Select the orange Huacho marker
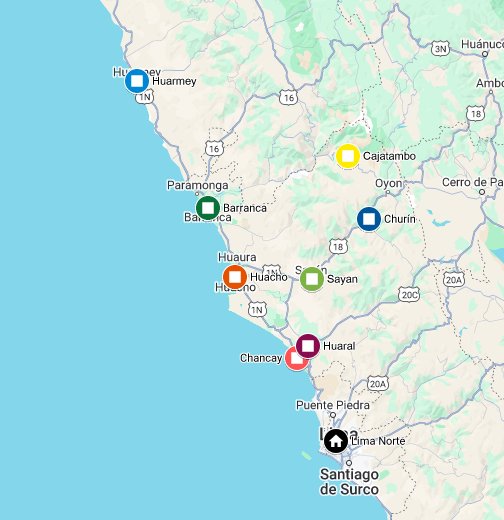Screen dimensions: 504x520 pyautogui.click(x=235, y=277)
